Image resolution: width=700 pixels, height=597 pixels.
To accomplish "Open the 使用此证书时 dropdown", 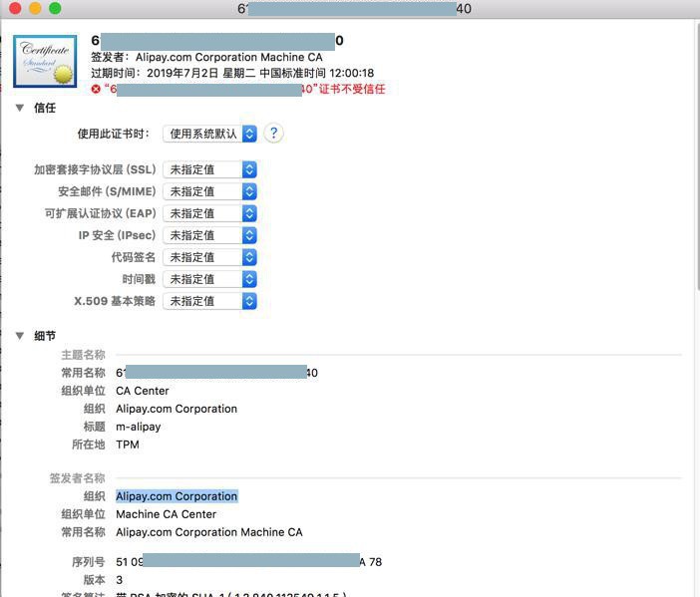I will tap(209, 134).
